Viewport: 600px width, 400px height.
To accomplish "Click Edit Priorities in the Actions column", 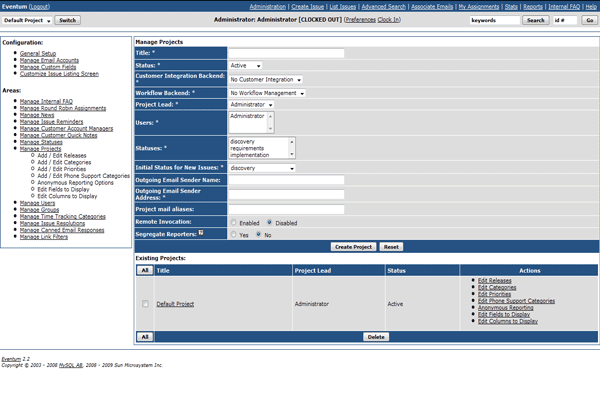I will 494,294.
